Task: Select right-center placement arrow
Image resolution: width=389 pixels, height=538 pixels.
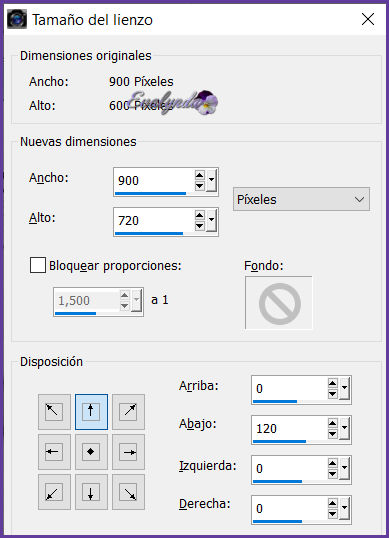Action: (x=128, y=452)
